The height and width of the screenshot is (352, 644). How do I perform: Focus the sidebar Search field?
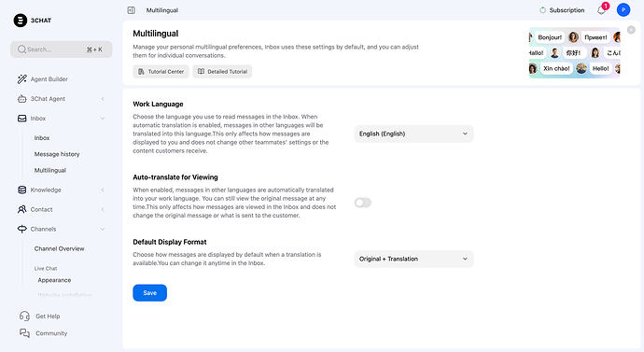[x=62, y=49]
